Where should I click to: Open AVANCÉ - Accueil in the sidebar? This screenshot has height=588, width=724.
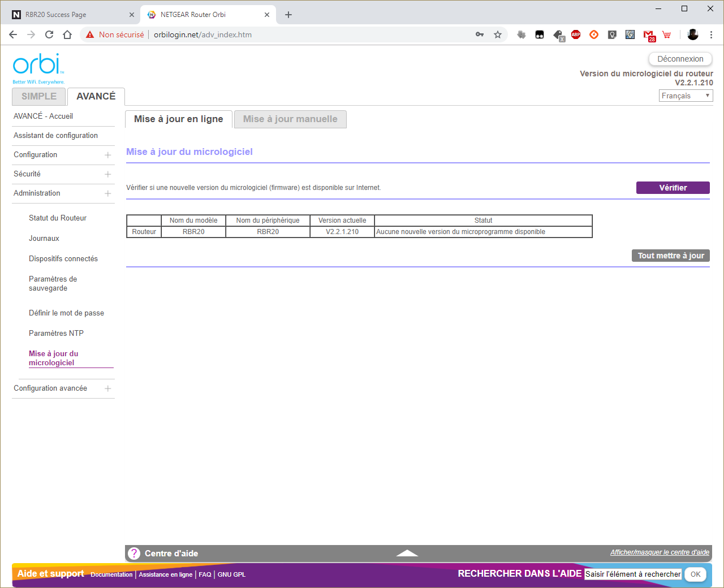click(43, 116)
